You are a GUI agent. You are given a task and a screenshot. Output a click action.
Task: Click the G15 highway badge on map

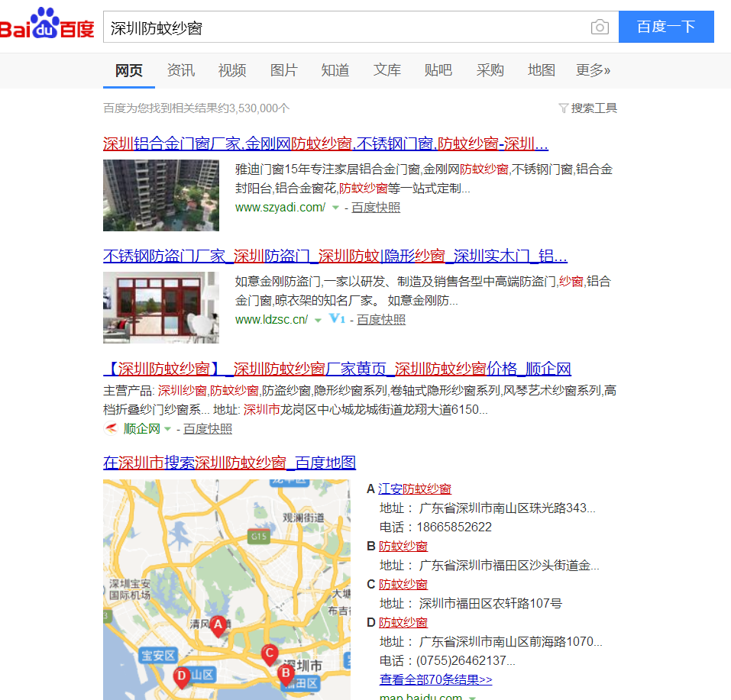[259, 537]
